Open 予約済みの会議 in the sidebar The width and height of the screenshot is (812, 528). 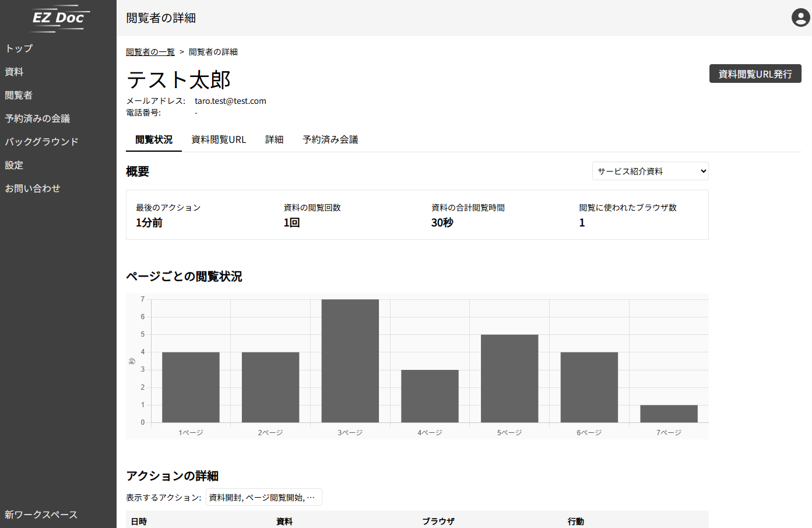tap(37, 118)
